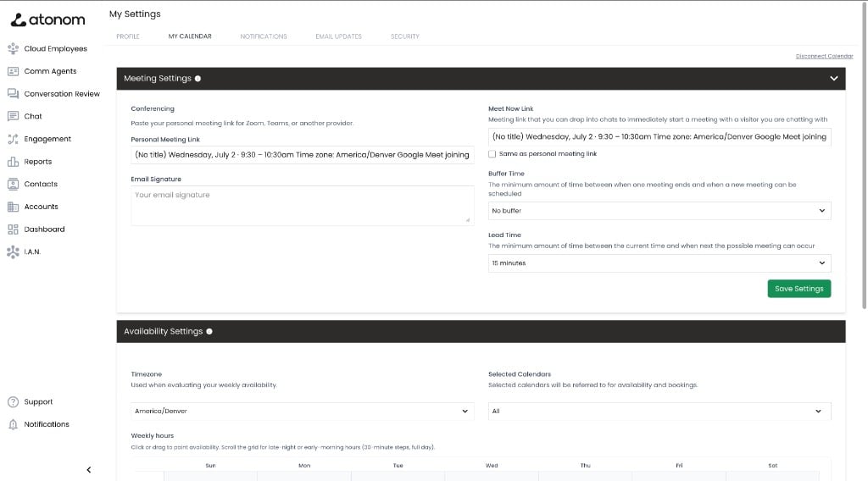Image resolution: width=868 pixels, height=481 pixels.
Task: Collapse the sidebar with the left arrow
Action: (88, 470)
